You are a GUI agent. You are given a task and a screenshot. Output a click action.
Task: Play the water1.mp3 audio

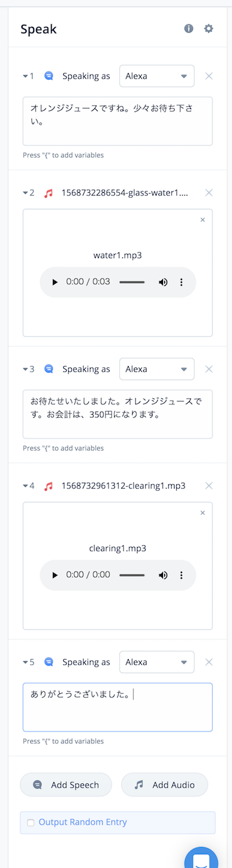pos(55,282)
